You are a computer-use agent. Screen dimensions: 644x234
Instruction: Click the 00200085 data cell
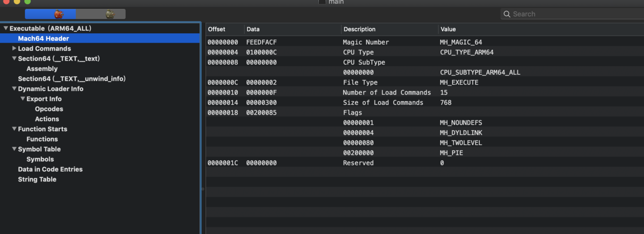point(261,113)
